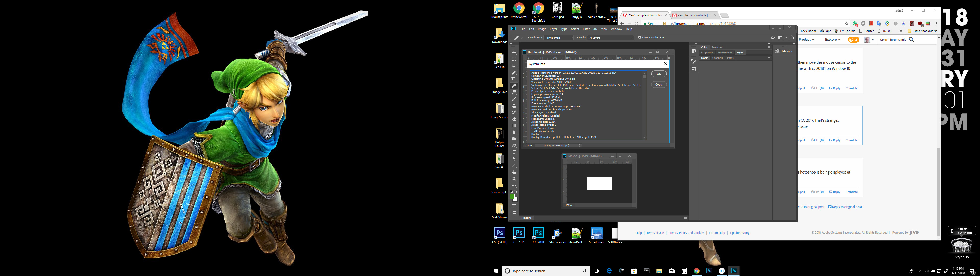
Task: Open the Window menu
Action: (x=616, y=29)
